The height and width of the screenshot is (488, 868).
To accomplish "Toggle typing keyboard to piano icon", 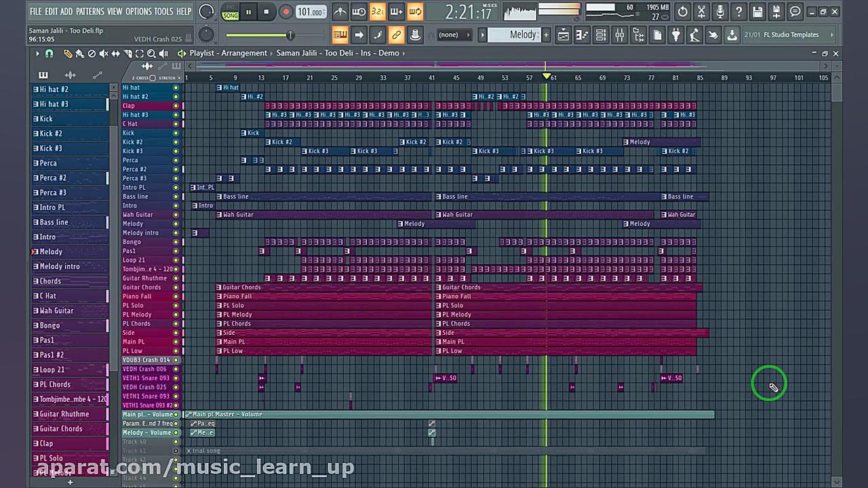I will pyautogui.click(x=340, y=35).
